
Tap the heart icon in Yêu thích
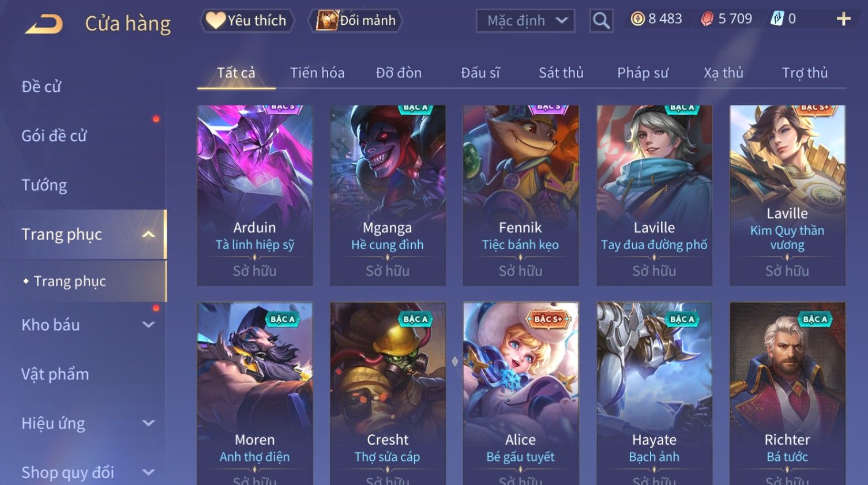216,21
